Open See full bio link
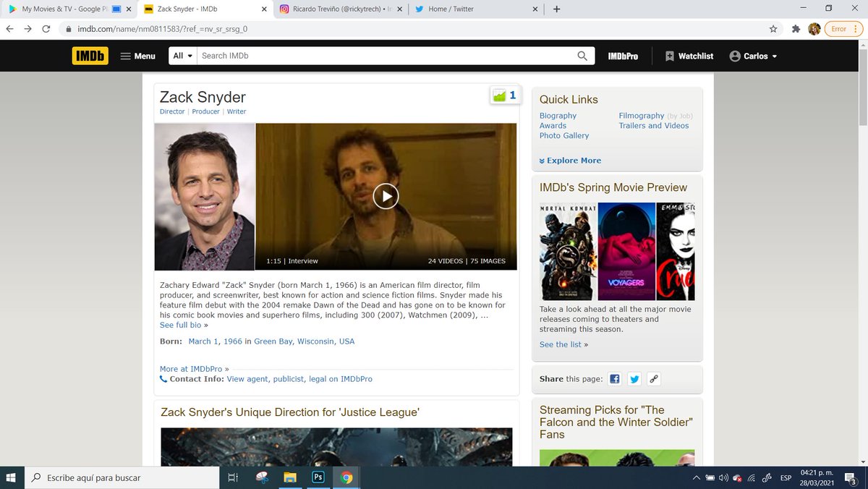This screenshot has height=489, width=868. [x=180, y=326]
